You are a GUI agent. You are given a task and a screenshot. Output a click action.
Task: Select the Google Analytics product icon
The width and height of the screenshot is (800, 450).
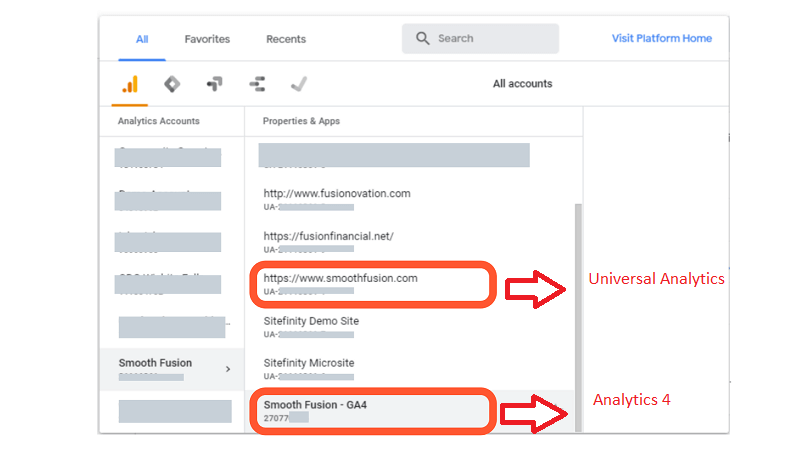tap(130, 84)
